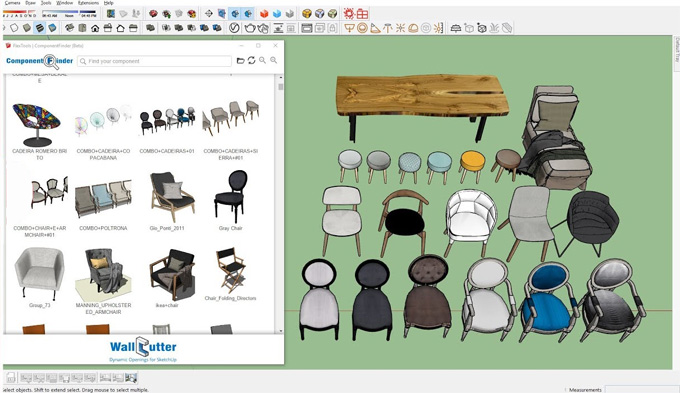The image size is (680, 393).
Task: Click the refresh icon in Component Finder
Action: click(252, 61)
